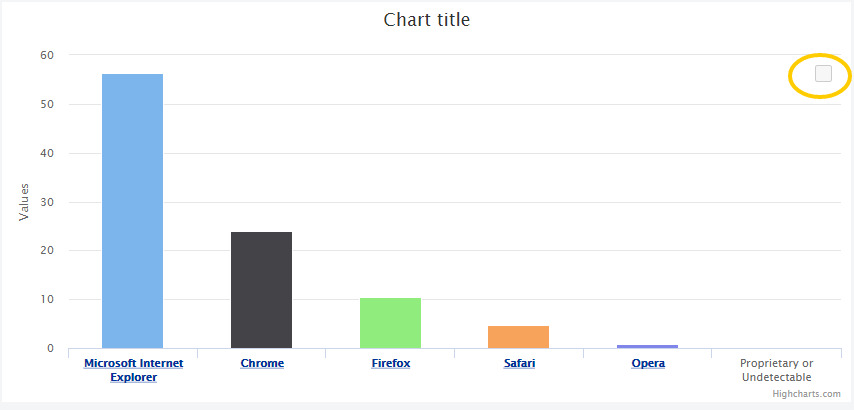Click the 0 y-axis label
Image resolution: width=854 pixels, height=410 pixels.
coord(50,348)
